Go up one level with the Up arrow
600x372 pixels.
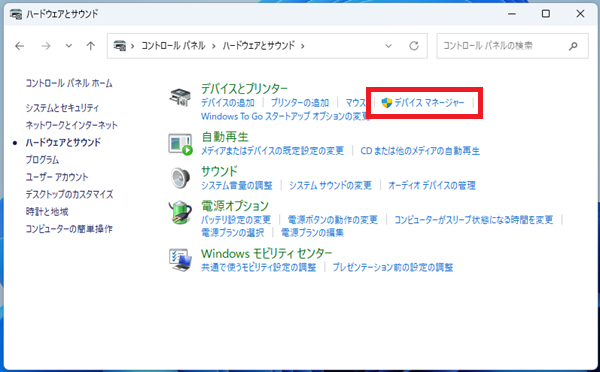(x=90, y=46)
